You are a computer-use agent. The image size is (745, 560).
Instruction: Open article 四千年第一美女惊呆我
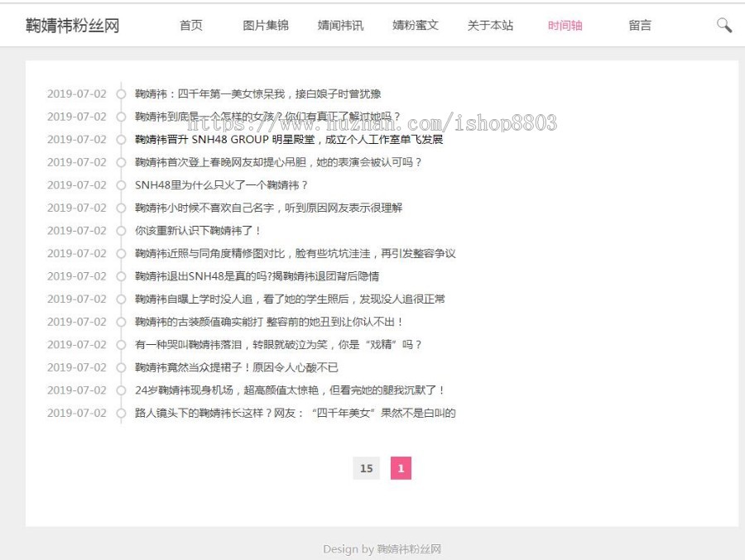[258, 94]
